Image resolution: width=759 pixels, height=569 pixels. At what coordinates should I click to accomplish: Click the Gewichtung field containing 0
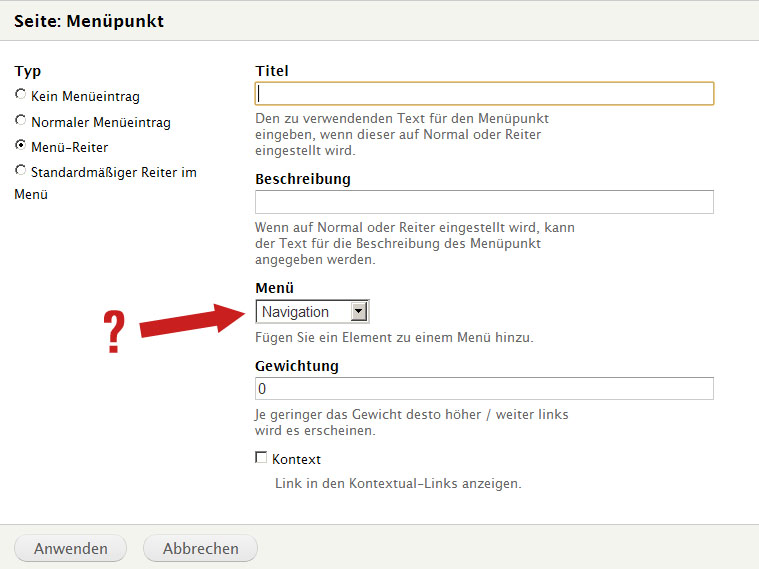click(x=484, y=388)
